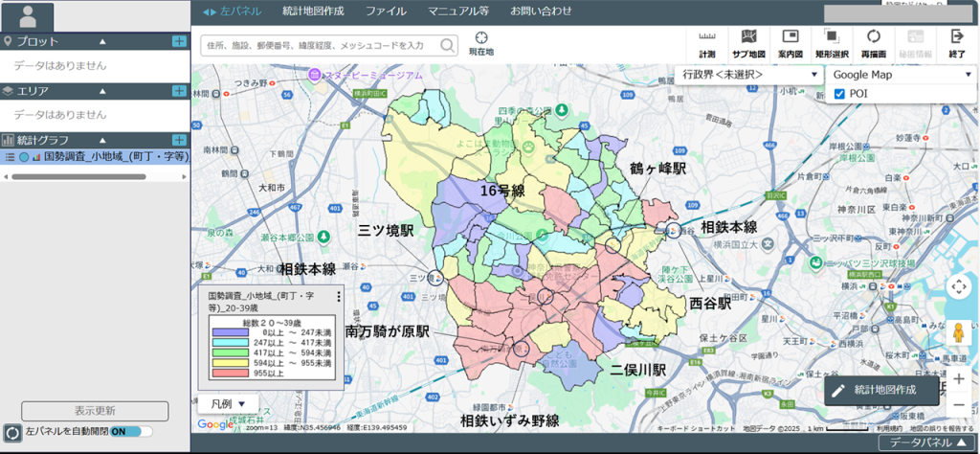Open the 案内図 guide map tool
Image resolution: width=980 pixels, height=454 pixels.
790,44
